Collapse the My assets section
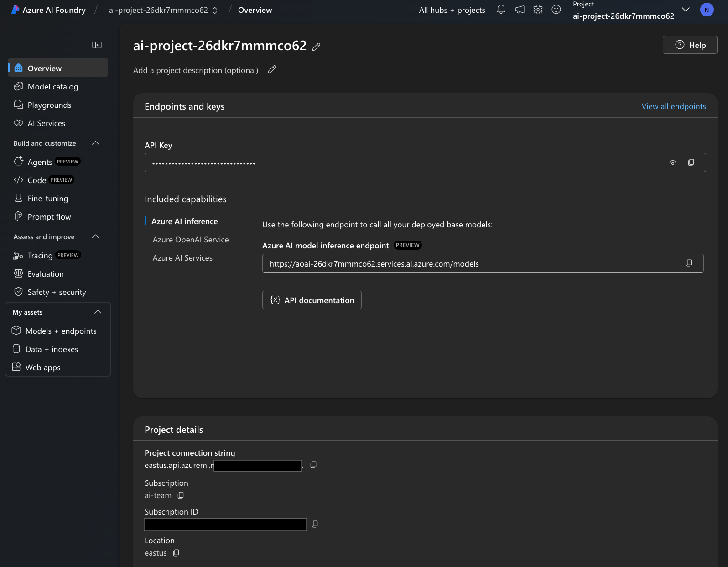This screenshot has width=728, height=567. [98, 312]
